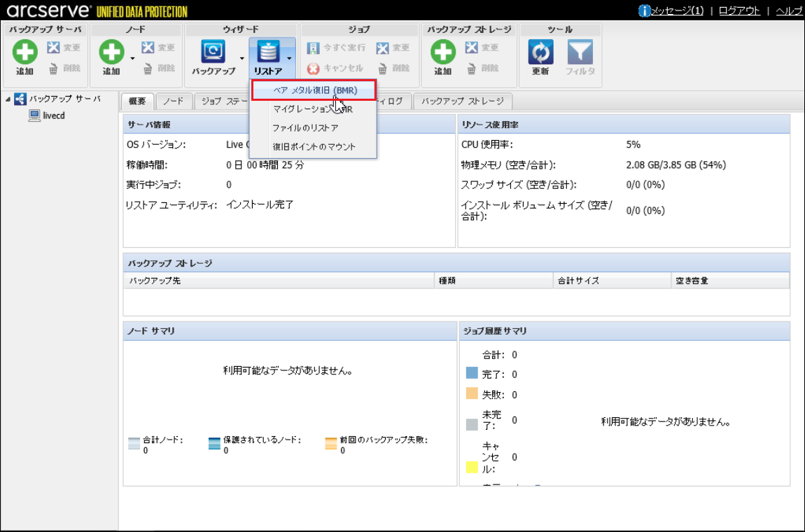Click blue Completed (完了) legend swatch
The height and width of the screenshot is (532, 805).
pos(472,373)
